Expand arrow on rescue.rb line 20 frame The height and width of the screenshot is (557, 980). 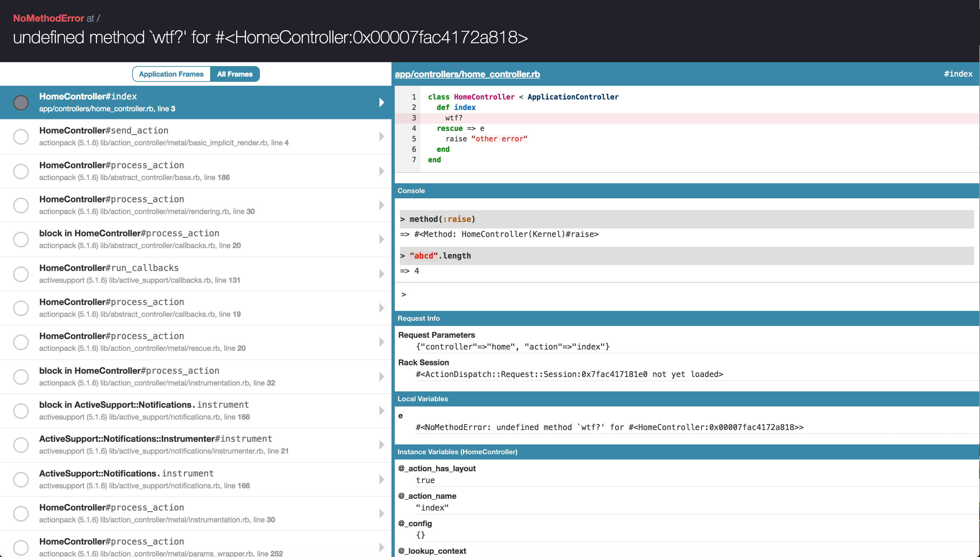(381, 342)
